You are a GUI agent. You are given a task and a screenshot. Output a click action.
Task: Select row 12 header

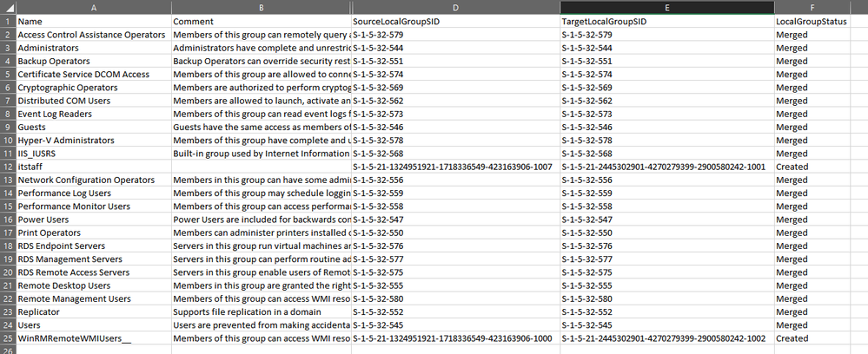coord(8,167)
